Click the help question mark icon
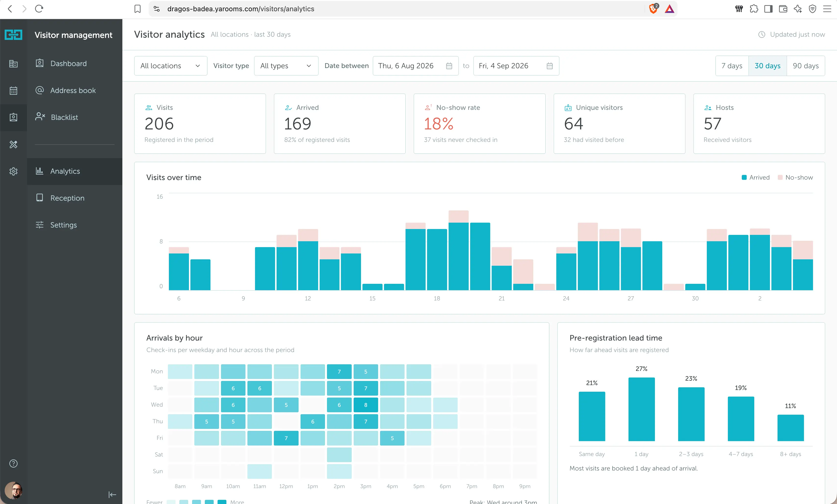Image resolution: width=837 pixels, height=504 pixels. point(13,464)
